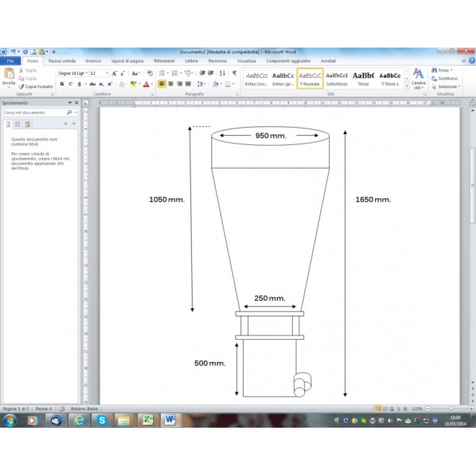Open the line spacing dropdown
476x476 pixels.
point(201,84)
